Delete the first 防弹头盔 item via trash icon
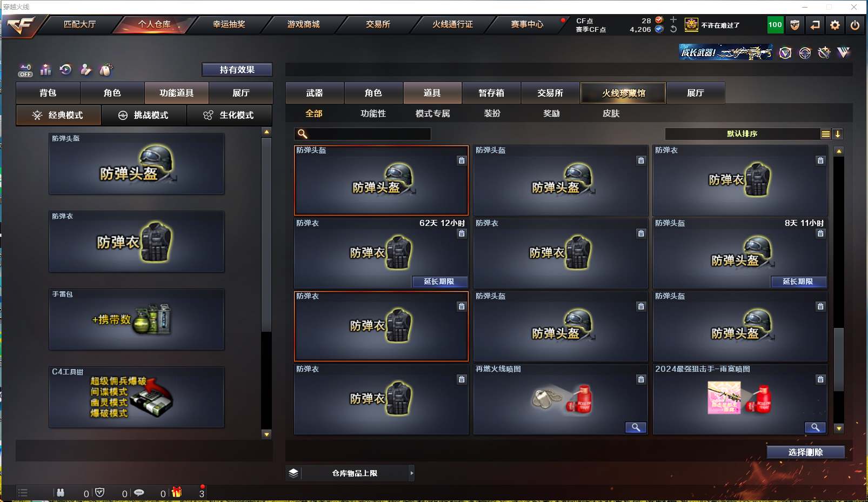 click(462, 160)
